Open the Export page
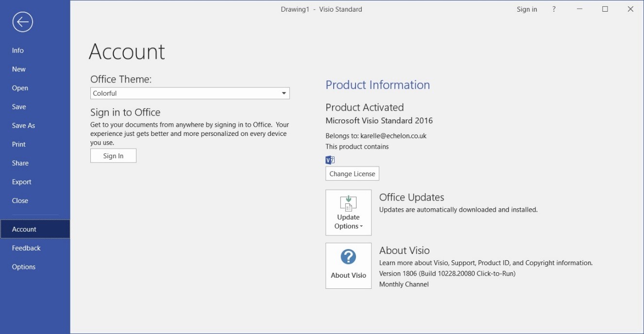Viewport: 644px width, 334px height. pyautogui.click(x=35, y=182)
